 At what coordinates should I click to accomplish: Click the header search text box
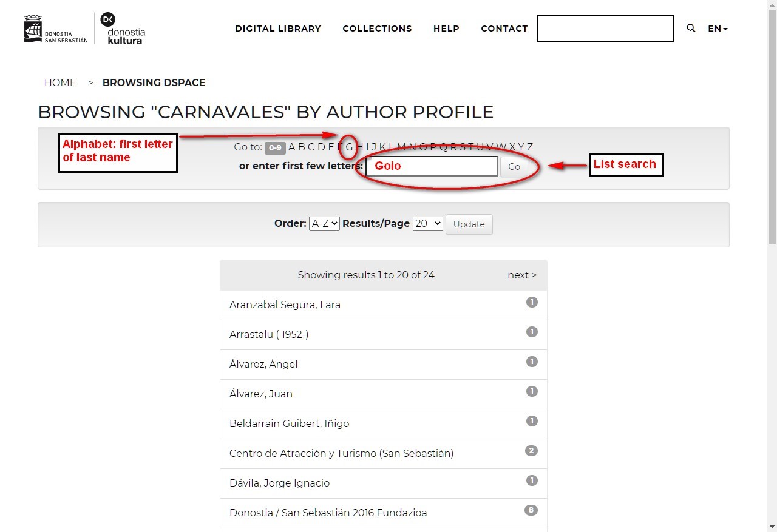point(605,29)
